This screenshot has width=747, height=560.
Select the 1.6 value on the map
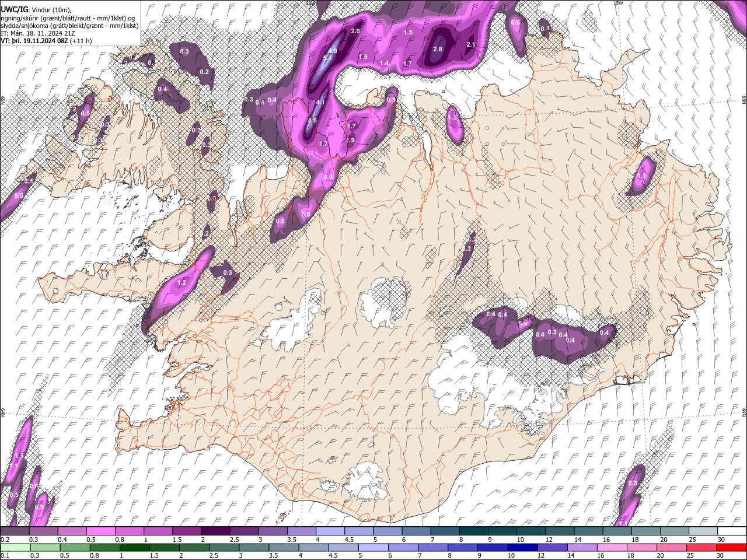(x=363, y=57)
